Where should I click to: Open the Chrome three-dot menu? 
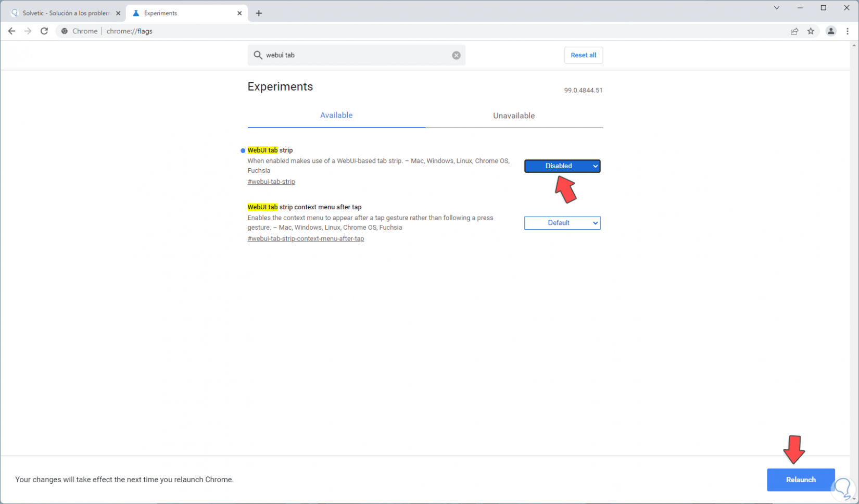pos(848,31)
